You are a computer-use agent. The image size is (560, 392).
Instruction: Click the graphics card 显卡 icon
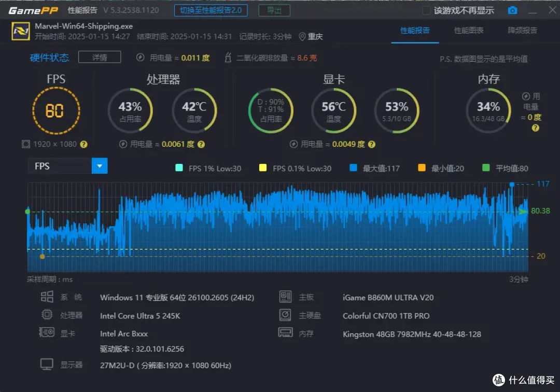(x=47, y=332)
